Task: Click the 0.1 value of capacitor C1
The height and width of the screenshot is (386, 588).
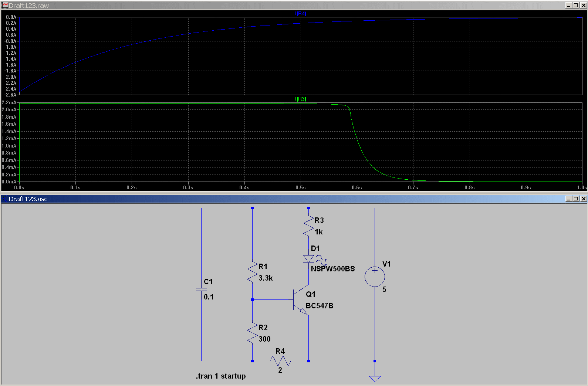Action: (209, 297)
